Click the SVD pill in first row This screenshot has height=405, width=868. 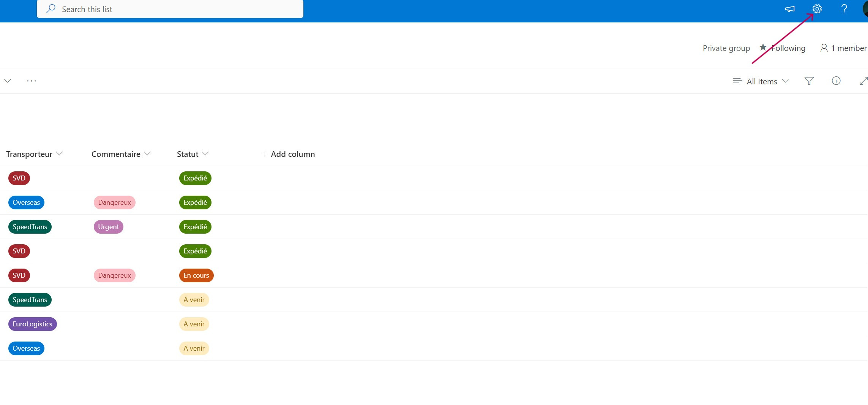point(19,178)
